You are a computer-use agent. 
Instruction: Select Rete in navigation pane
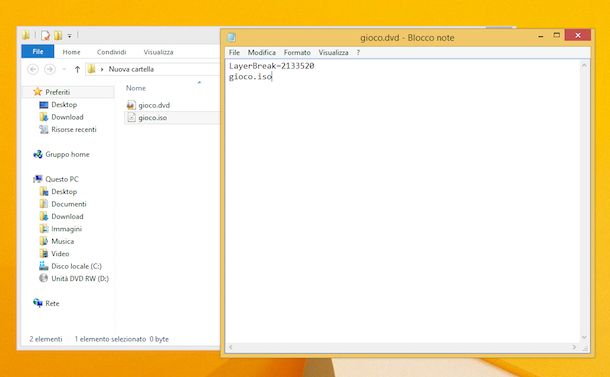coord(52,303)
